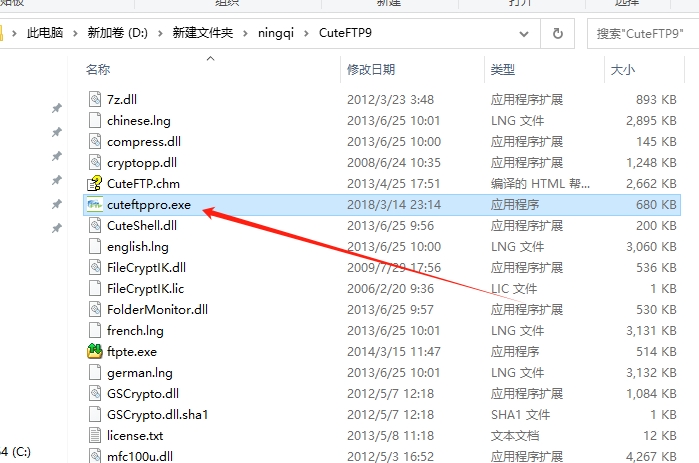Go to 新建文件夹 in the breadcrumb path

203,33
